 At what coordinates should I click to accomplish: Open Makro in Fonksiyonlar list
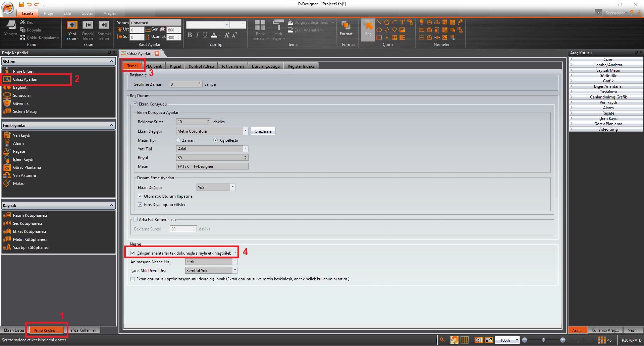pos(19,184)
